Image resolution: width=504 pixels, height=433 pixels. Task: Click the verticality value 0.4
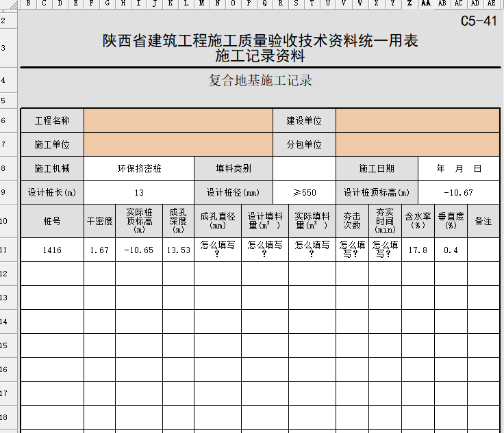click(x=451, y=250)
